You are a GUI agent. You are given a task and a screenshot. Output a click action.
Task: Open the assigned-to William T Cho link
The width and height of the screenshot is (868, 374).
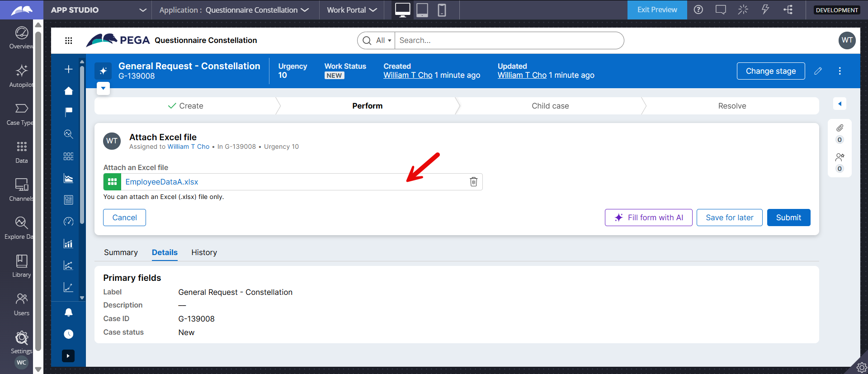tap(189, 147)
